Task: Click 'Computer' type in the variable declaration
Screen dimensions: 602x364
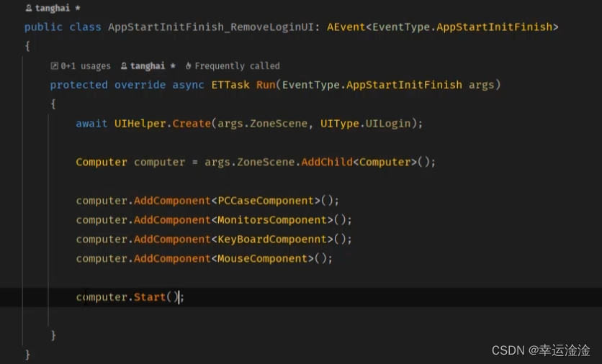Action: point(102,163)
